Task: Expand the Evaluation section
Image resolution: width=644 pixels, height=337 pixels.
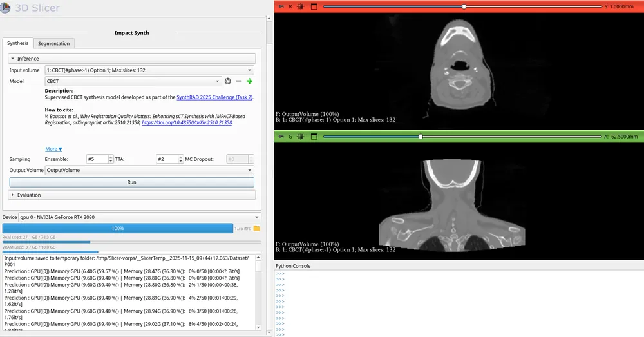Action: point(131,195)
